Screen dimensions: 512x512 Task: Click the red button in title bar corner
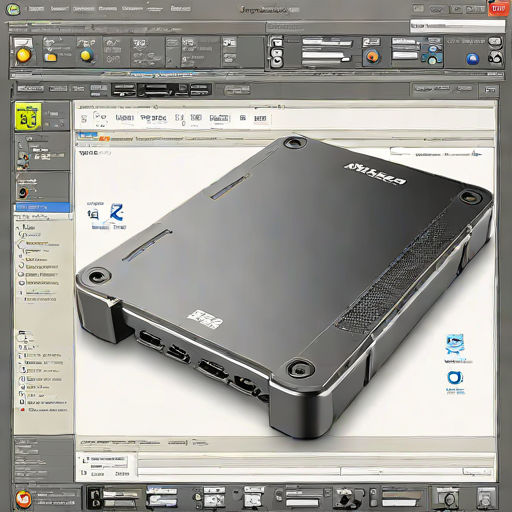(x=498, y=8)
